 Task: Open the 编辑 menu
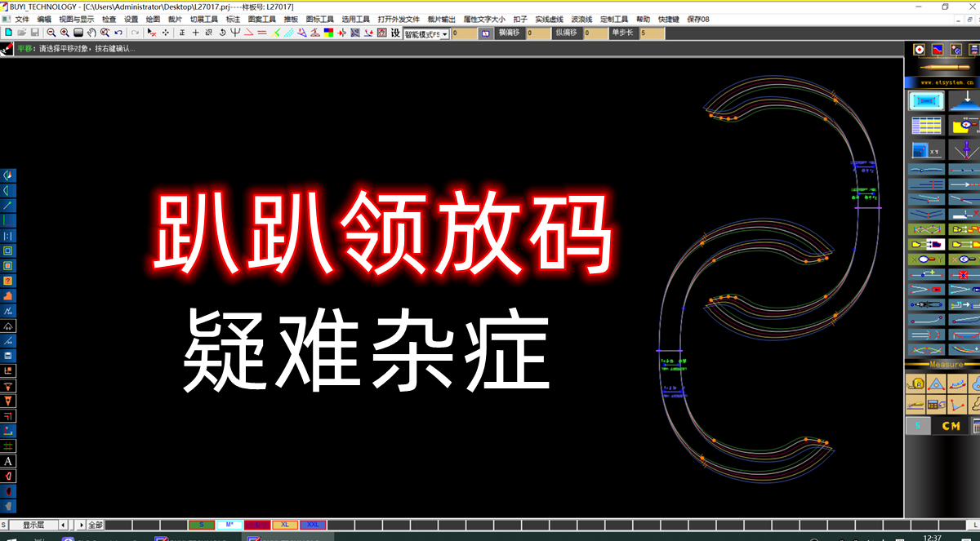coord(44,19)
